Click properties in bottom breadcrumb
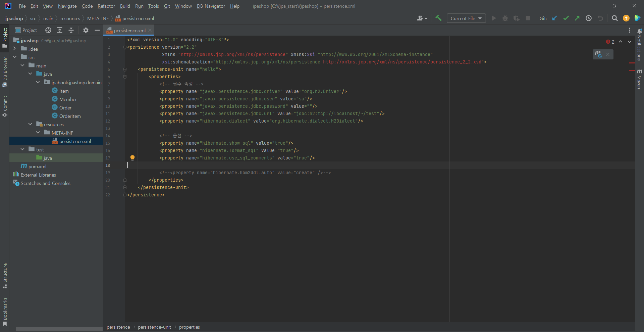Screen dimensions: 644x332 point(189,327)
